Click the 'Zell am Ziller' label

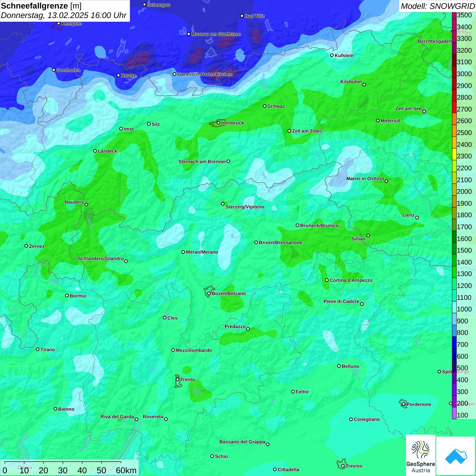point(307,131)
